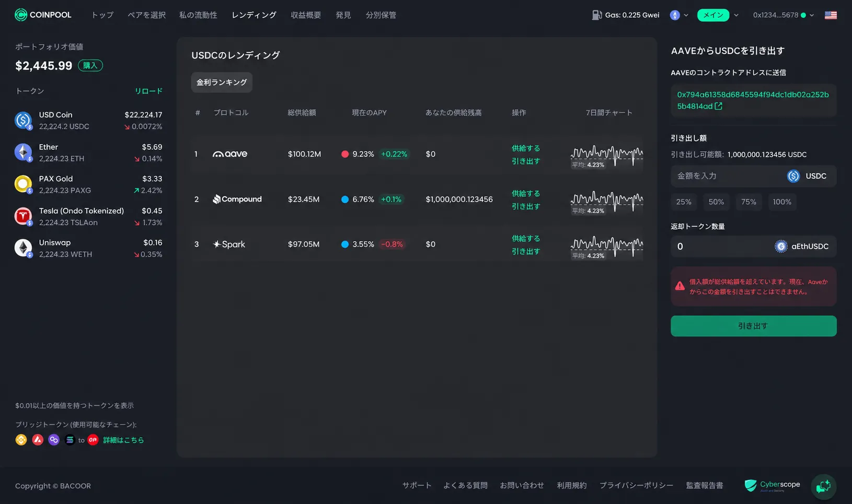Open 監査報告書 footer link

(x=705, y=486)
